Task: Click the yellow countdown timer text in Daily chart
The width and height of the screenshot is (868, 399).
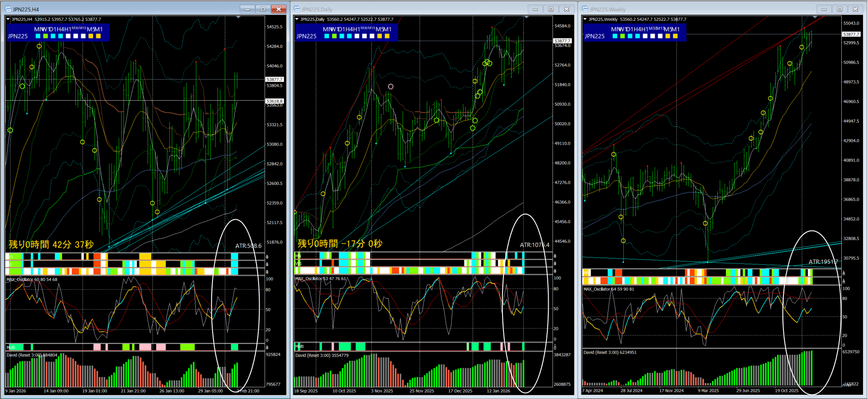Action: [340, 244]
